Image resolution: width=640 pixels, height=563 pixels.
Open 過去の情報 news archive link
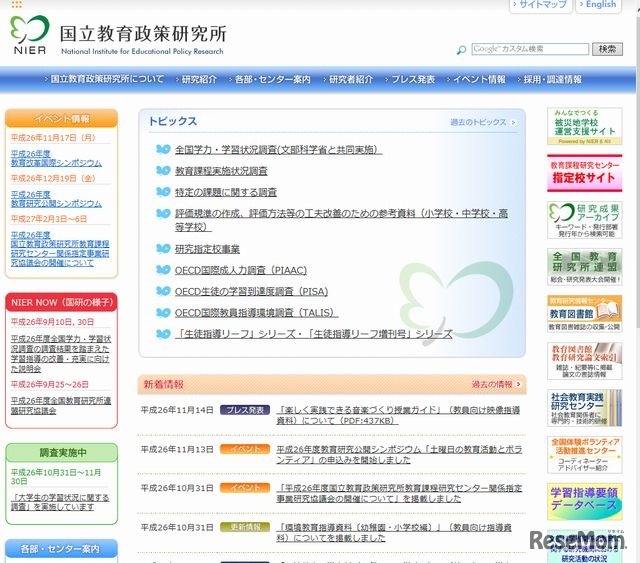coord(496,384)
